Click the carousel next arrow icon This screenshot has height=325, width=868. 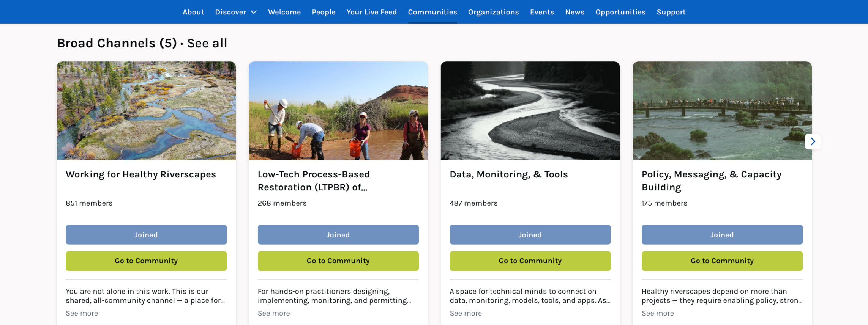click(813, 141)
